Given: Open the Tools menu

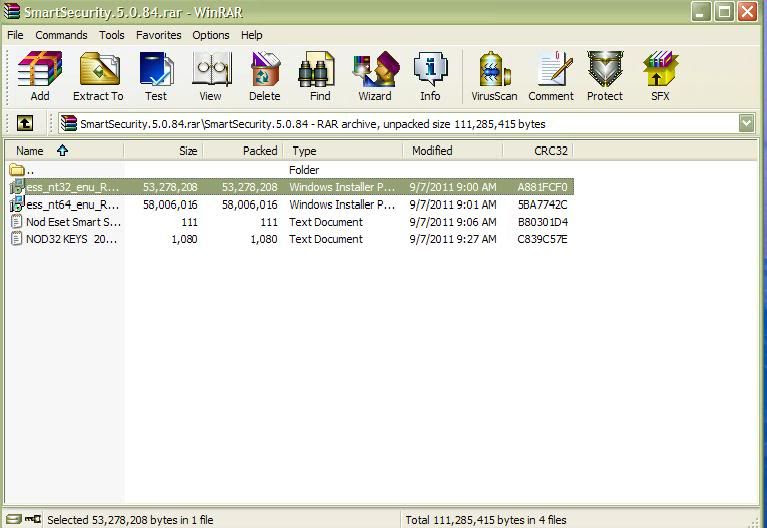Looking at the screenshot, I should [112, 35].
